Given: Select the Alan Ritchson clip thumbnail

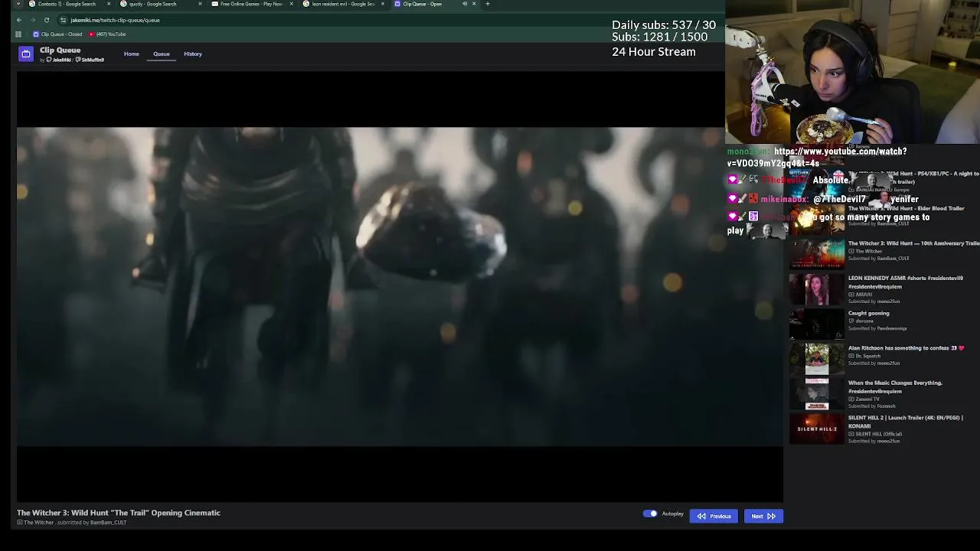Looking at the screenshot, I should (817, 359).
